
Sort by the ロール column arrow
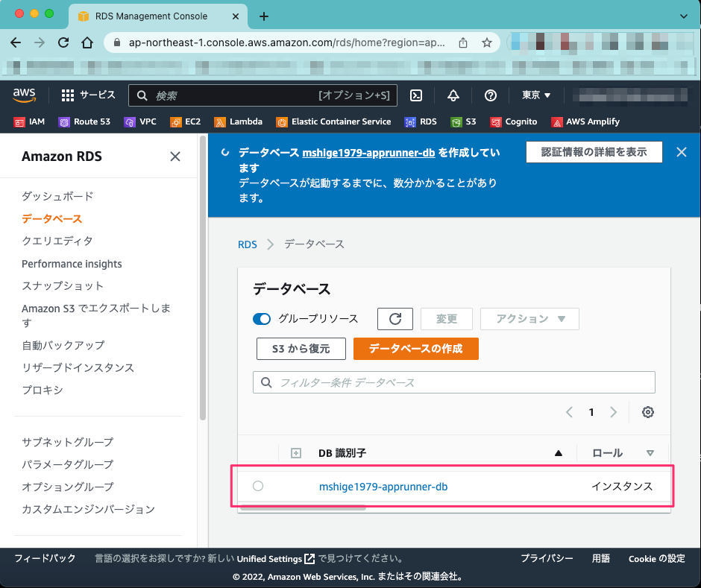tap(650, 453)
